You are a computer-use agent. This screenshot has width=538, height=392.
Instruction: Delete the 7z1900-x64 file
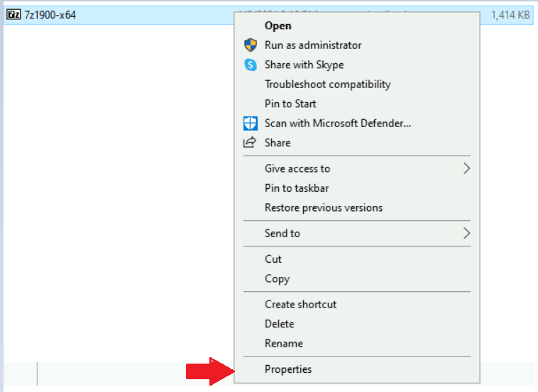(279, 324)
